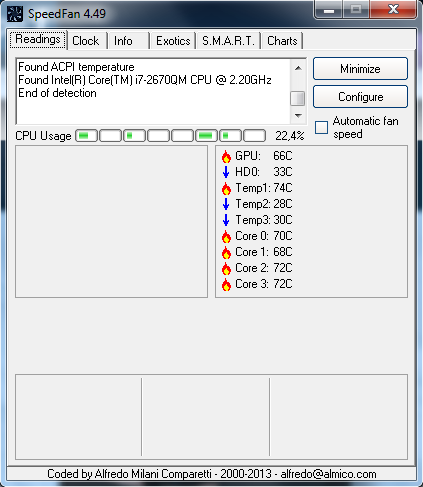Click the flame icon for Core 0
The image size is (423, 487).
[226, 236]
